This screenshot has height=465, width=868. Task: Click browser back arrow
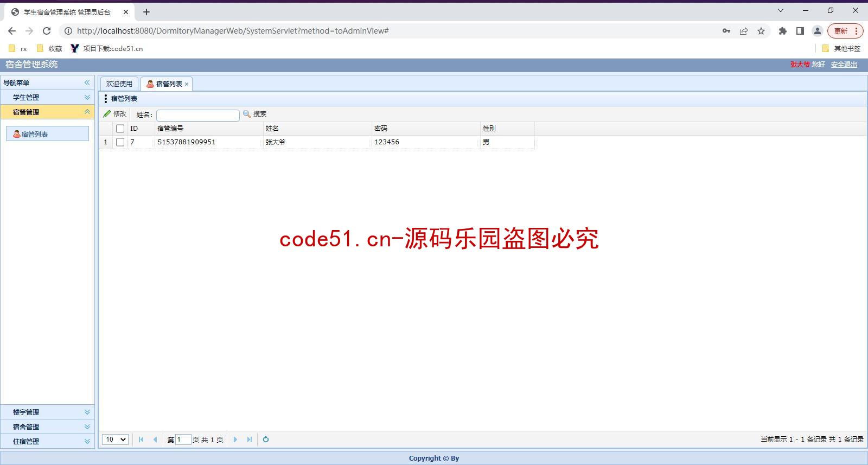tap(12, 31)
